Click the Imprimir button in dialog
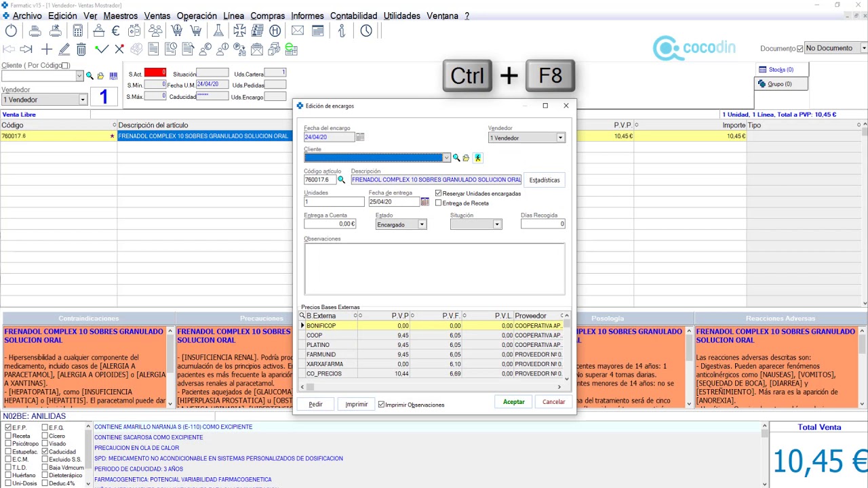This screenshot has width=868, height=488. 357,404
